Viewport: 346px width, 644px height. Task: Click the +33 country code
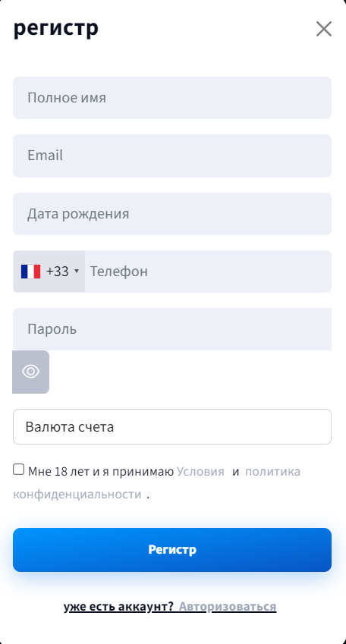58,272
